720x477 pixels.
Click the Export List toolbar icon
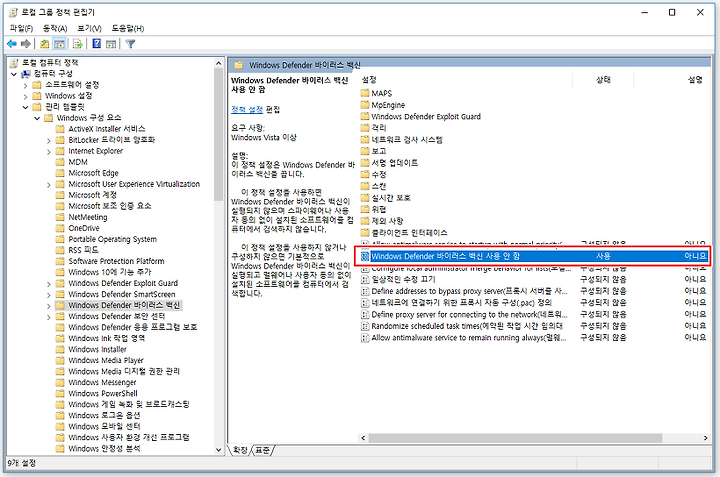(78, 44)
